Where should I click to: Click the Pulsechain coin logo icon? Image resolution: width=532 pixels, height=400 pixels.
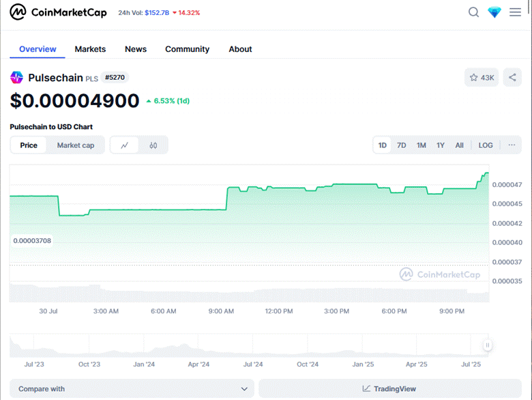click(x=16, y=77)
